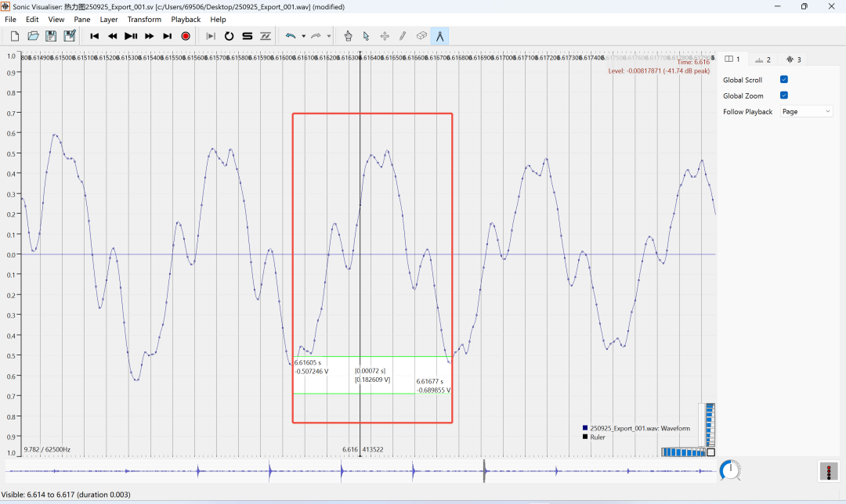Image resolution: width=846 pixels, height=504 pixels.
Task: Open the Layer menu
Action: click(108, 20)
